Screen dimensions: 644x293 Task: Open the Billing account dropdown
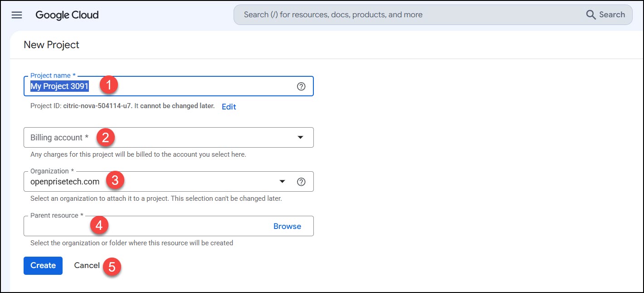[168, 137]
